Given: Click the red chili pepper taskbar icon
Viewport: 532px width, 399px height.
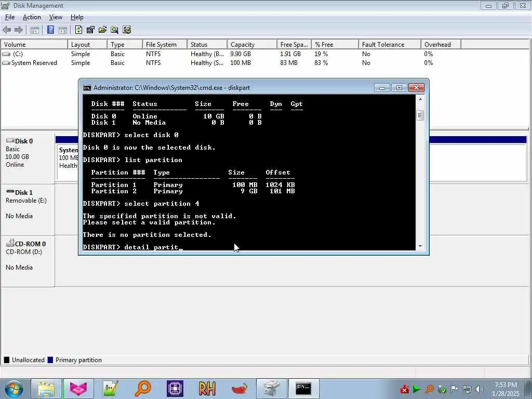Looking at the screenshot, I should [239, 389].
